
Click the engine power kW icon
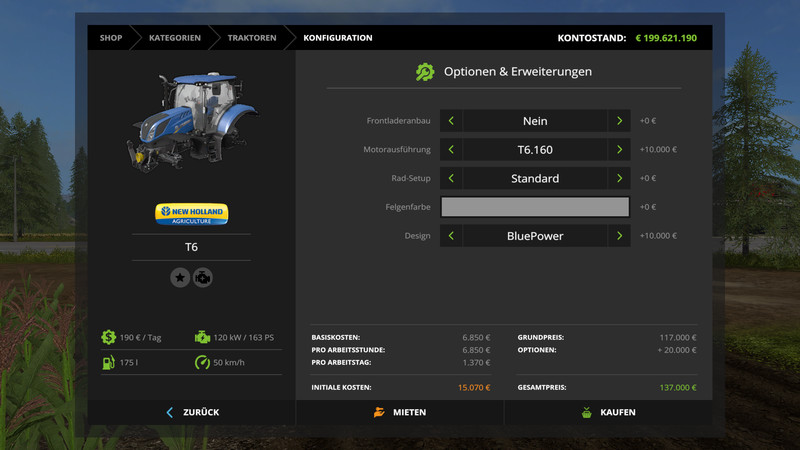coord(203,337)
